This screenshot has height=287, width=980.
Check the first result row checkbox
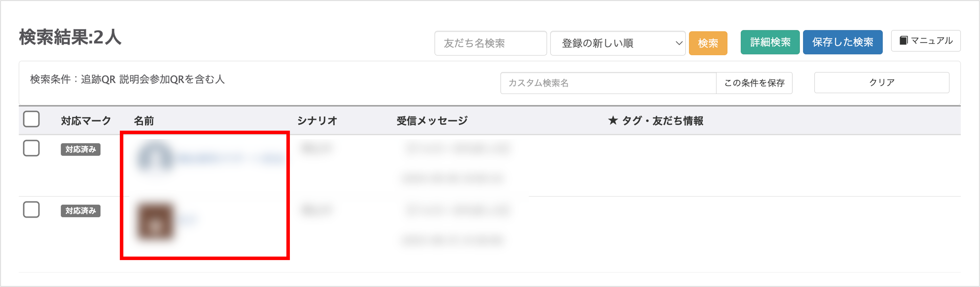point(31,148)
